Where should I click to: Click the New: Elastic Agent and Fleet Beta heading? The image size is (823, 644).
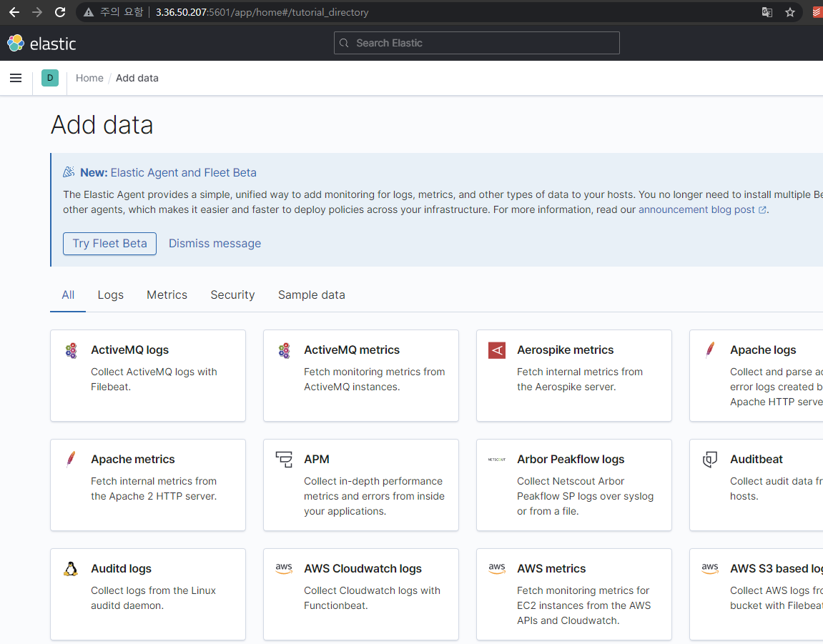point(168,173)
